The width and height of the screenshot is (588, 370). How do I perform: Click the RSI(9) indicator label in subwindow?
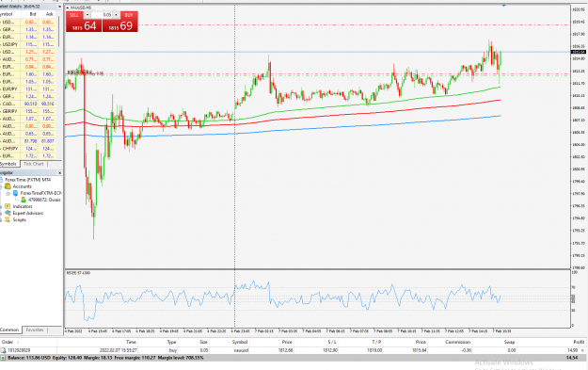(x=78, y=273)
